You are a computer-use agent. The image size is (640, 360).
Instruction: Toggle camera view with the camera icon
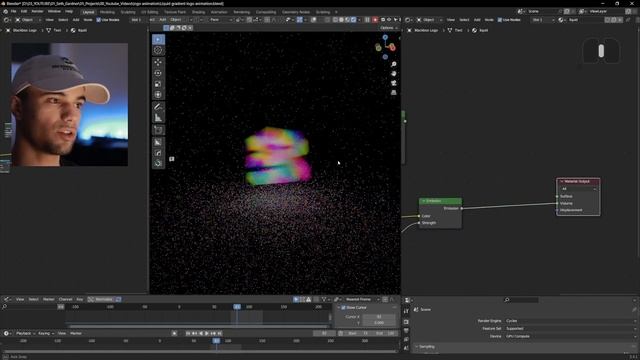393,83
